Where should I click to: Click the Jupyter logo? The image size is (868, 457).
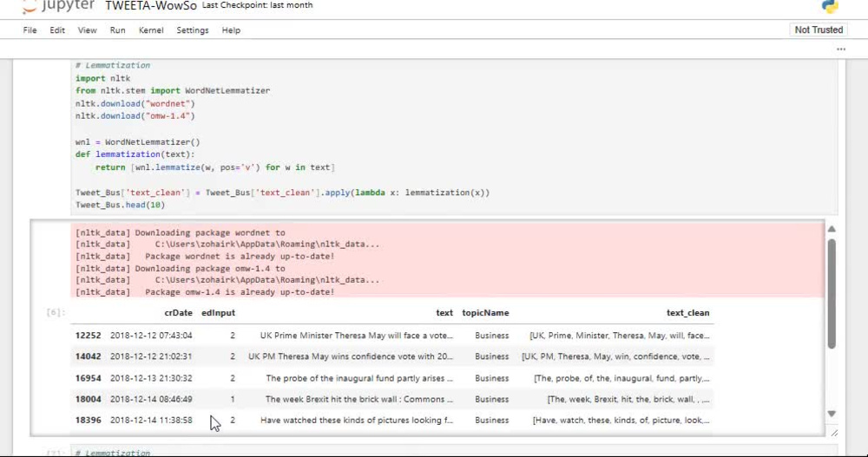click(x=58, y=6)
